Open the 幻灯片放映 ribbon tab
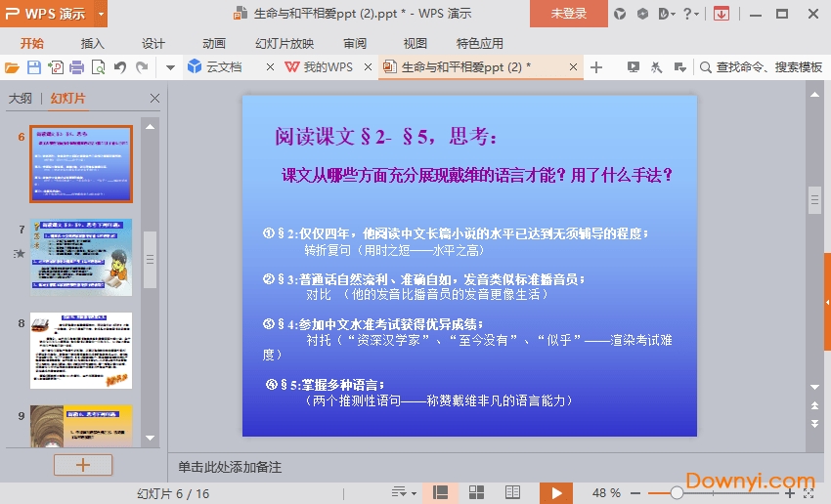This screenshot has width=831, height=504. (284, 43)
